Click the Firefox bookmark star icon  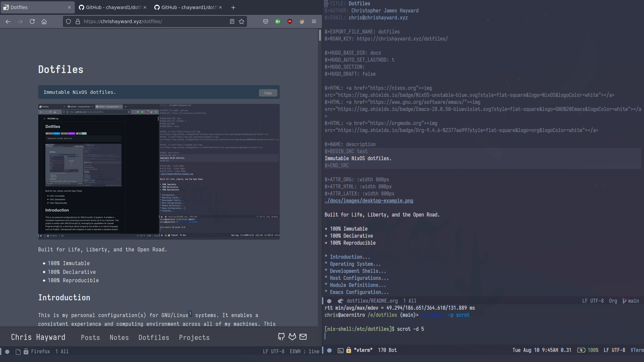pyautogui.click(x=241, y=22)
